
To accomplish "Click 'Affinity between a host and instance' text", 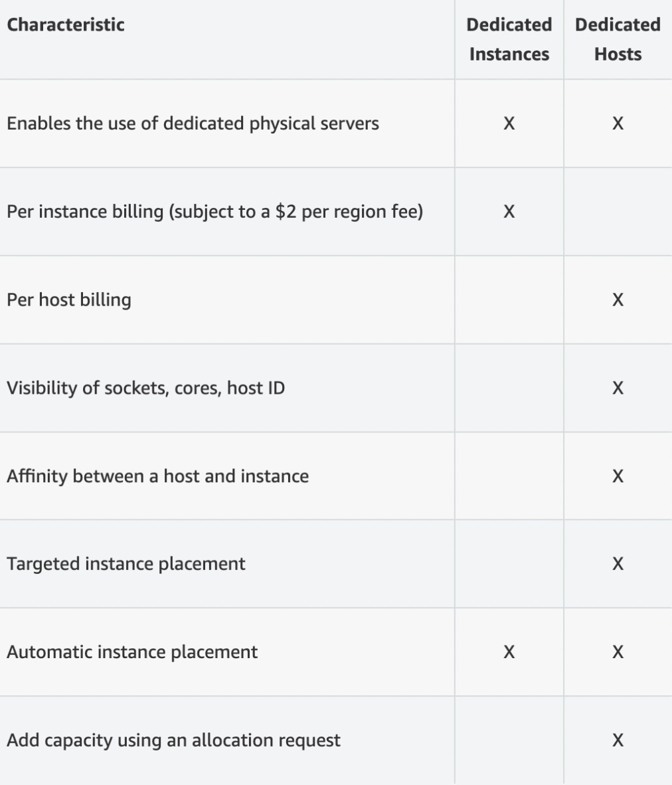I will click(x=158, y=476).
